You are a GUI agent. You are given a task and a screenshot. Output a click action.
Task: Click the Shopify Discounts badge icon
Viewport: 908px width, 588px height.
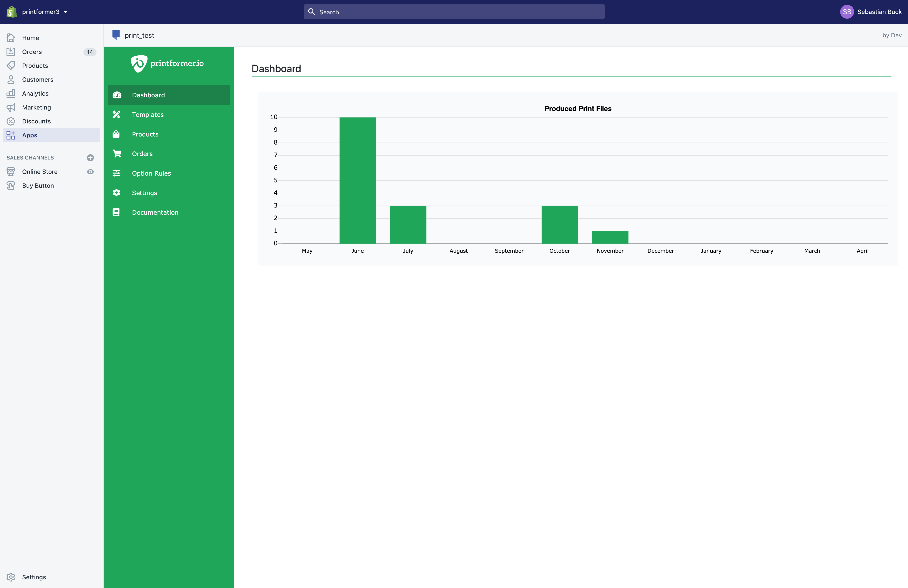(11, 121)
